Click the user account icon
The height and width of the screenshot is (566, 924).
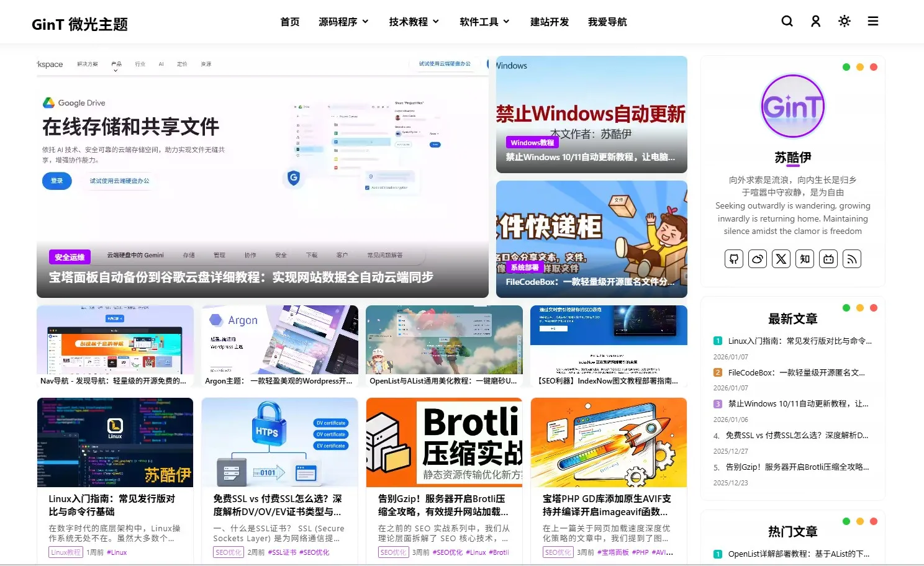click(816, 21)
